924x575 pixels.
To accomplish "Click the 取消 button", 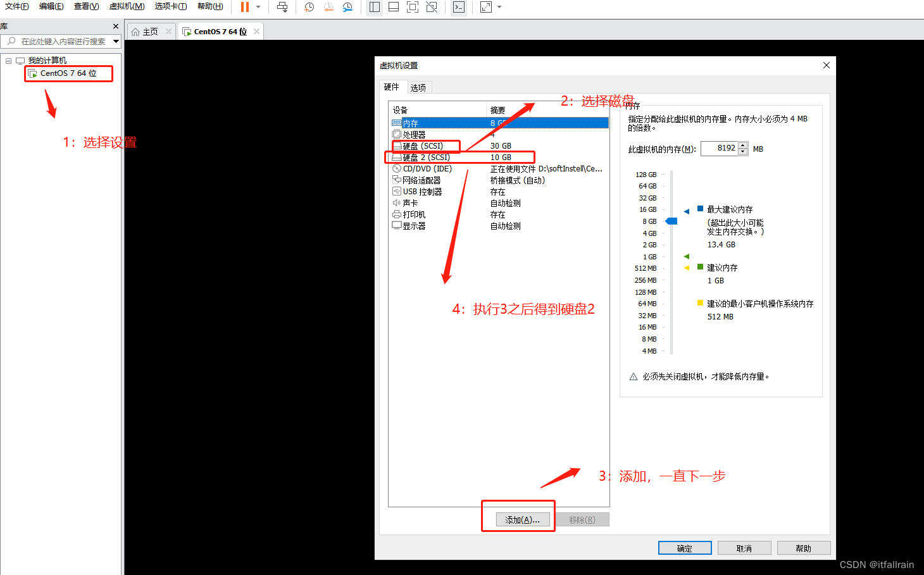I will point(744,548).
